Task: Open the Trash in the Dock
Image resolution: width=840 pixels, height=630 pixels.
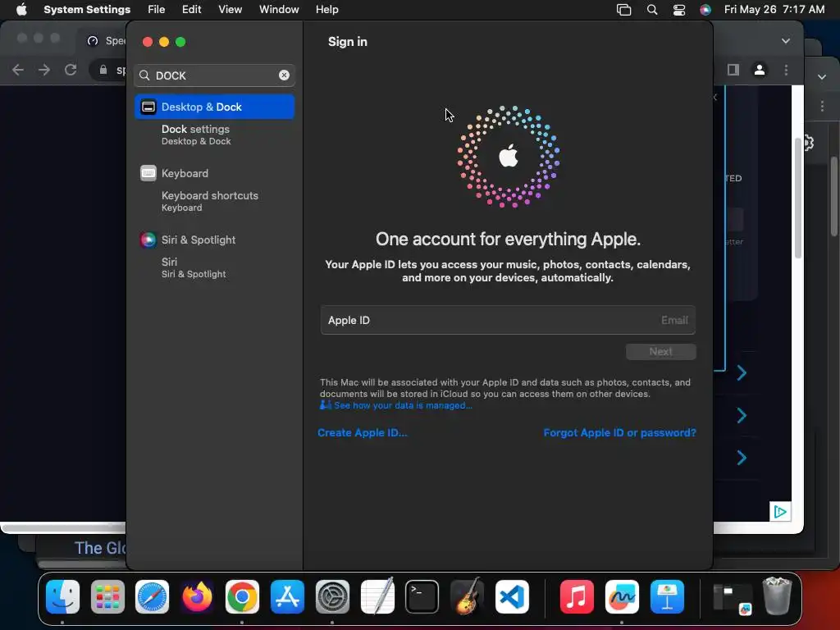Action: point(777,596)
